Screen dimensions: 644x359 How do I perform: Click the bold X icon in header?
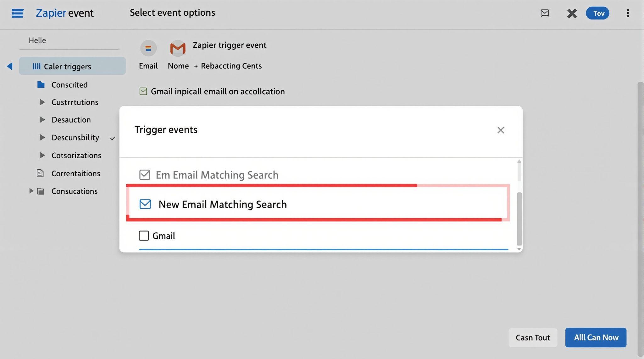[572, 13]
